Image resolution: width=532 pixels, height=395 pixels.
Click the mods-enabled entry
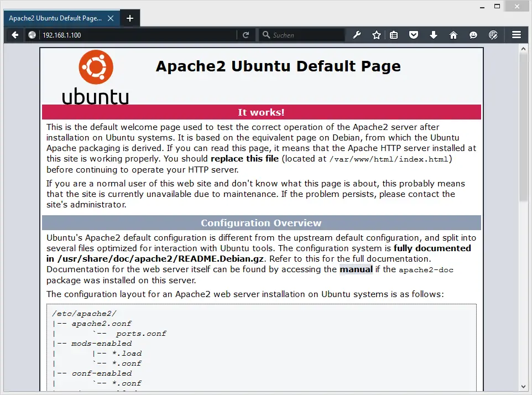tap(101, 344)
